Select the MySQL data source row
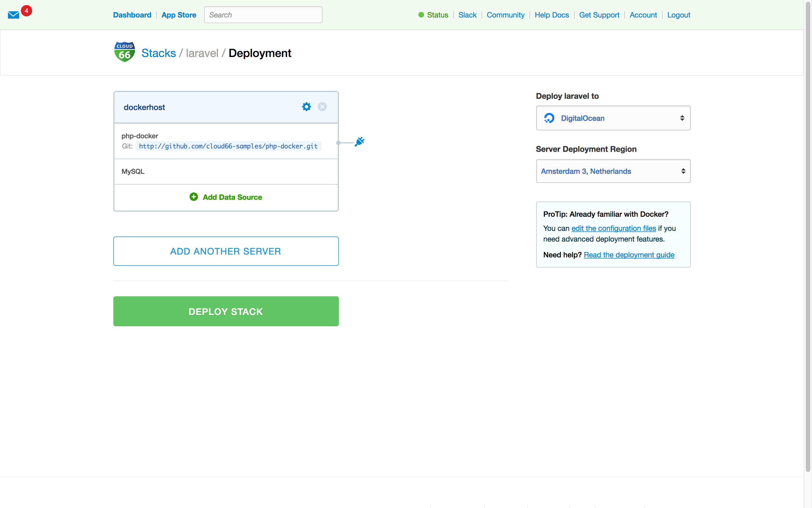 (x=226, y=171)
